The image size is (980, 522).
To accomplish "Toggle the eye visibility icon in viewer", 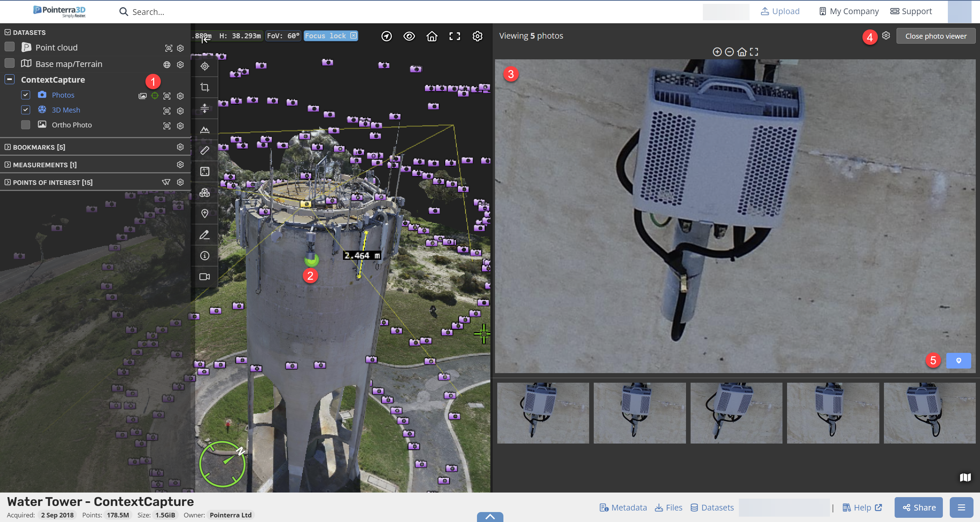I will coord(409,36).
